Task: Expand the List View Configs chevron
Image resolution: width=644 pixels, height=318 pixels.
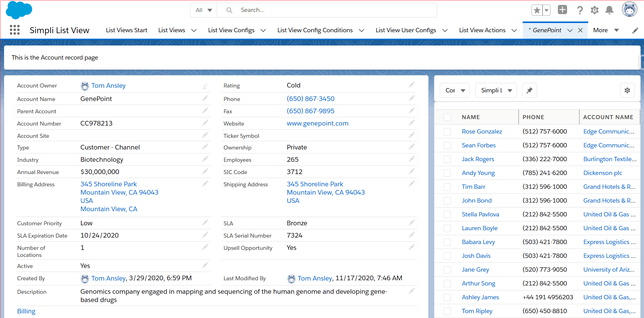Action: point(263,30)
